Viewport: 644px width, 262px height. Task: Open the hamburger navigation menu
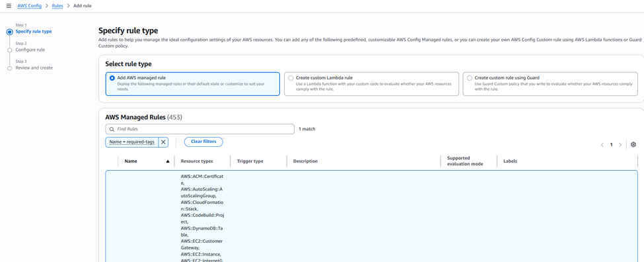pos(9,6)
